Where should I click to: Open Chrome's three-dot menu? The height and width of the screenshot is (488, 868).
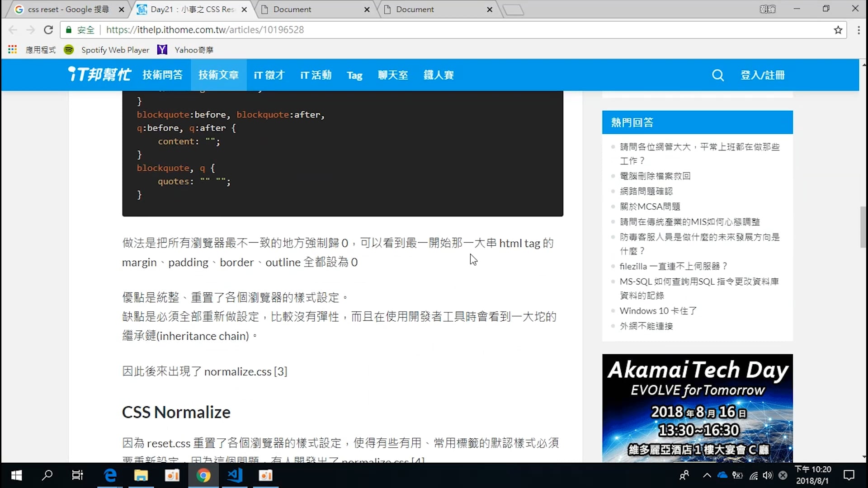(859, 30)
